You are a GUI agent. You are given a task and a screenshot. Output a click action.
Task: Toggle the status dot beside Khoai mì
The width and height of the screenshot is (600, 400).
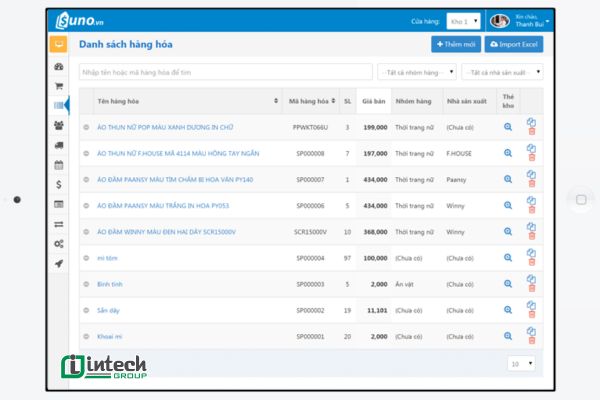(x=87, y=336)
